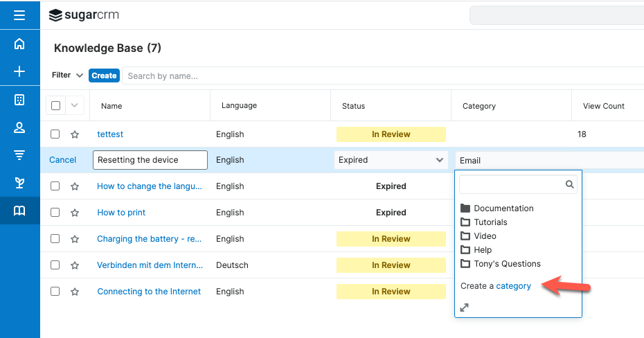Viewport: 644px width, 338px height.
Task: Expand category panel with the arrows icon
Action: click(465, 308)
